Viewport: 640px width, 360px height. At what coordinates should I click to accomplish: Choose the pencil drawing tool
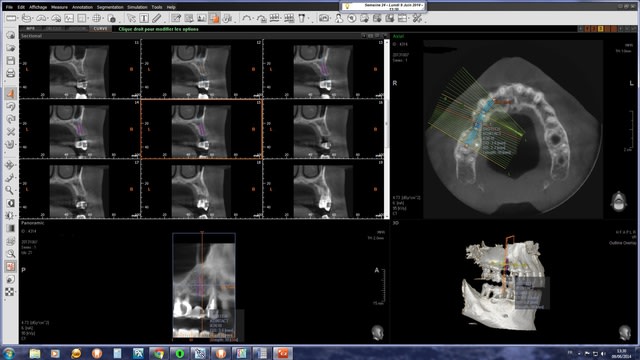(x=157, y=18)
